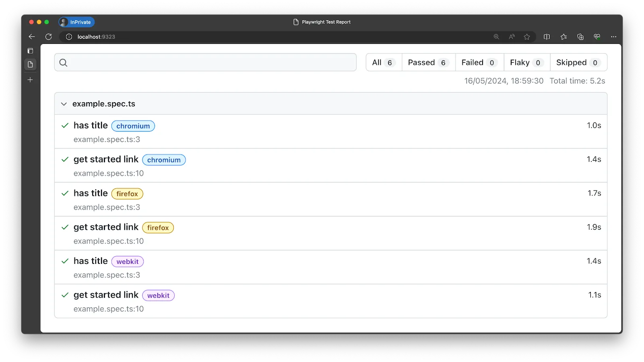Focus the test search input field
644x362 pixels.
205,62
